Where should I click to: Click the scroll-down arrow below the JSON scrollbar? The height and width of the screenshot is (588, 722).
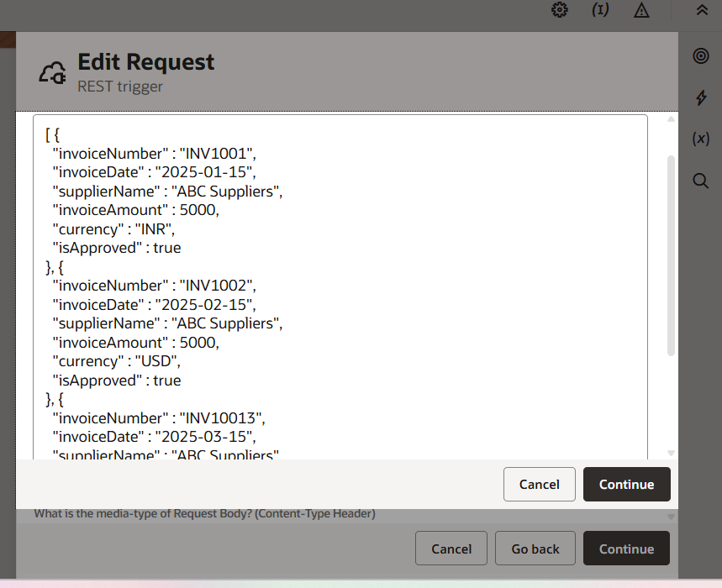[671, 453]
